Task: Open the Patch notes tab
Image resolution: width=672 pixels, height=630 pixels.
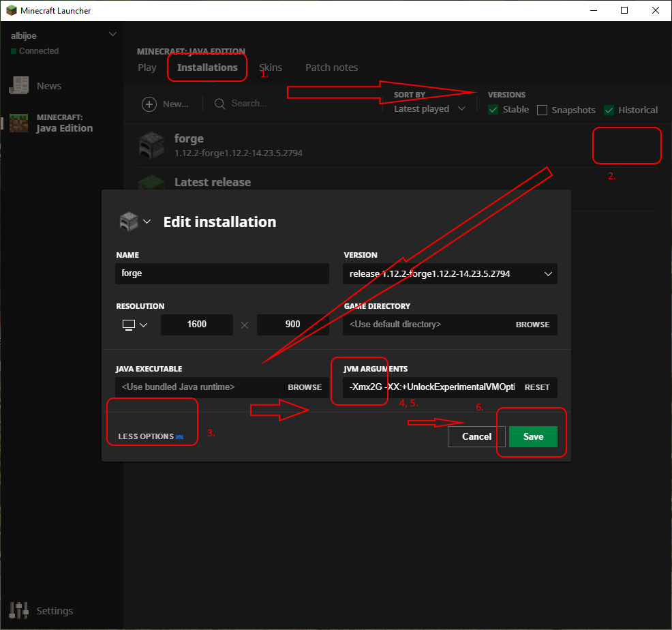Action: (331, 67)
